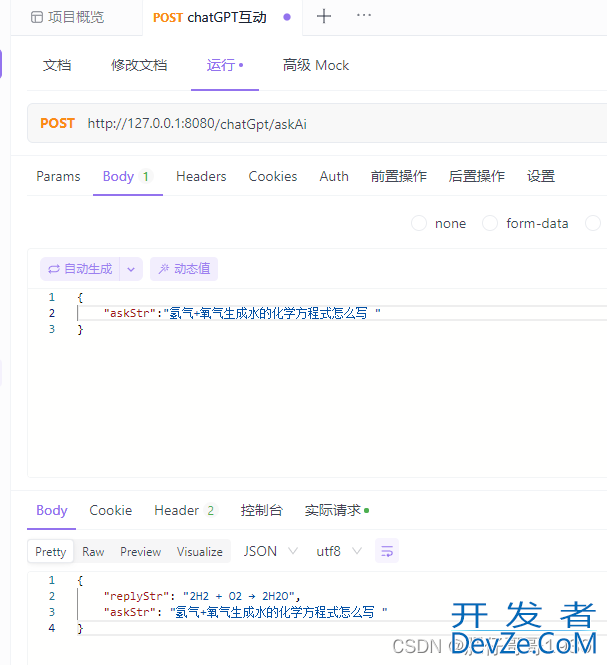Select the response Body tab
The height and width of the screenshot is (665, 607).
(52, 511)
